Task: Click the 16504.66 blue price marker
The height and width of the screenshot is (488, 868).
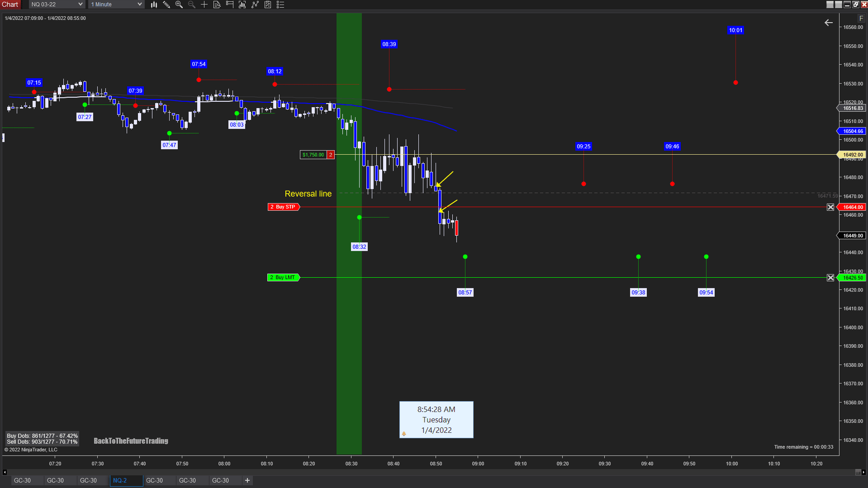Action: pyautogui.click(x=852, y=131)
